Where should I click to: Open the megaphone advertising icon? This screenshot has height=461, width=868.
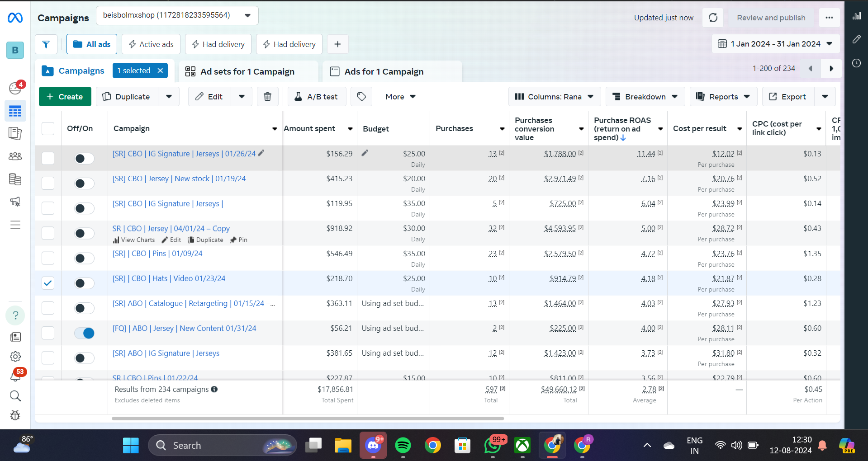[15, 202]
